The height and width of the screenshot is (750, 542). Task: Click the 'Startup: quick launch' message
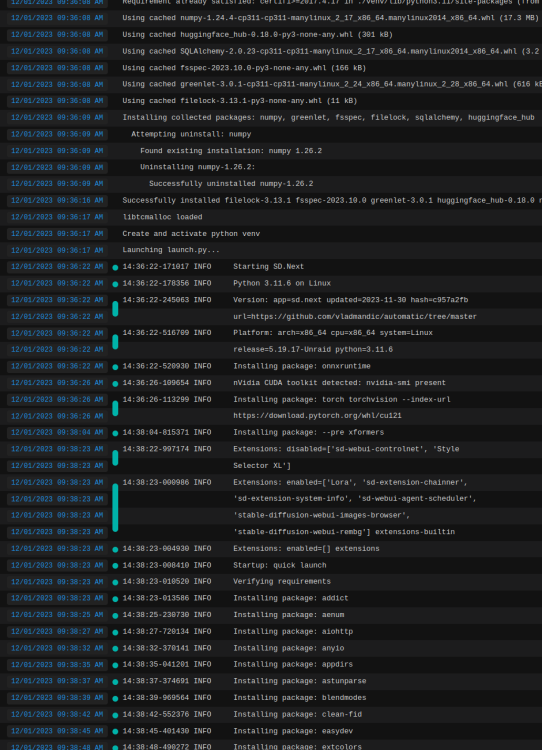[x=279, y=565]
